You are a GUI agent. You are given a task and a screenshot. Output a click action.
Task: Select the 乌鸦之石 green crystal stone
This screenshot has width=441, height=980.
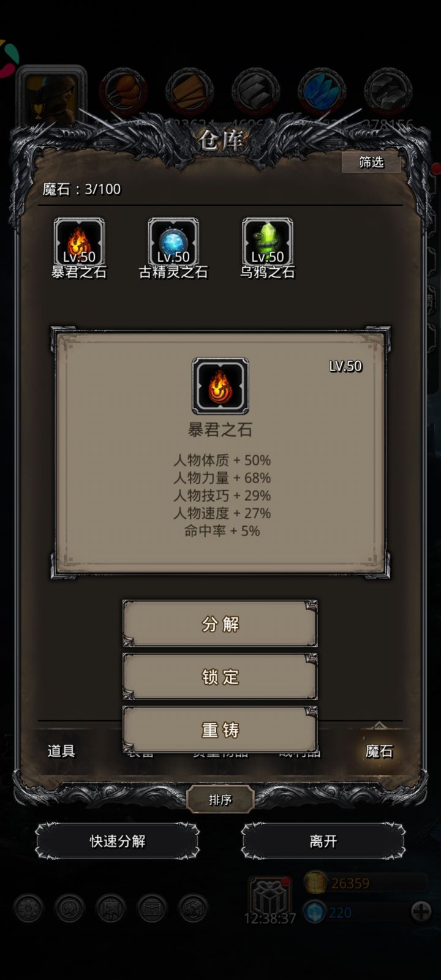268,243
